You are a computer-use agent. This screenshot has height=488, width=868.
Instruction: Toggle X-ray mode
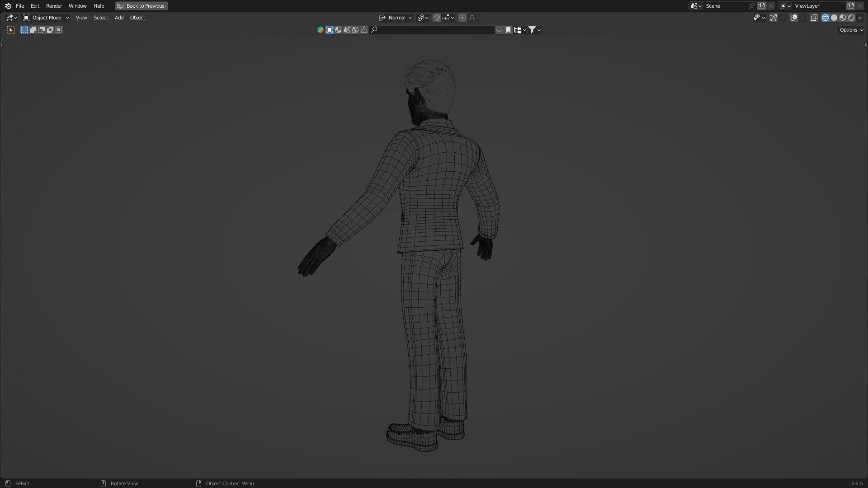[x=814, y=18]
